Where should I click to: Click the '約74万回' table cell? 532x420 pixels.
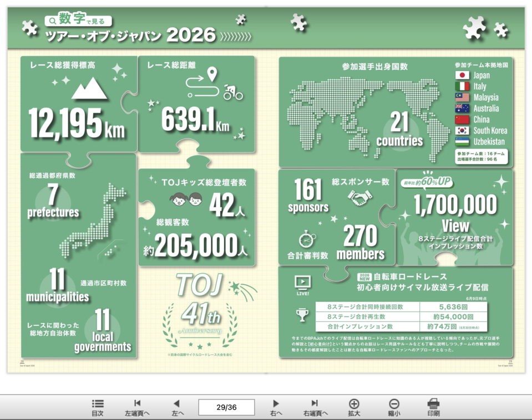453,326
